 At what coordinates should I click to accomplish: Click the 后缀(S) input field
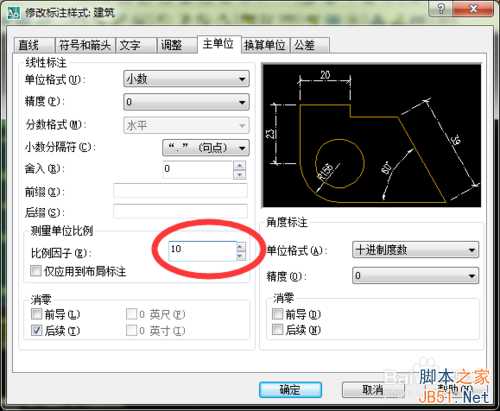click(180, 212)
